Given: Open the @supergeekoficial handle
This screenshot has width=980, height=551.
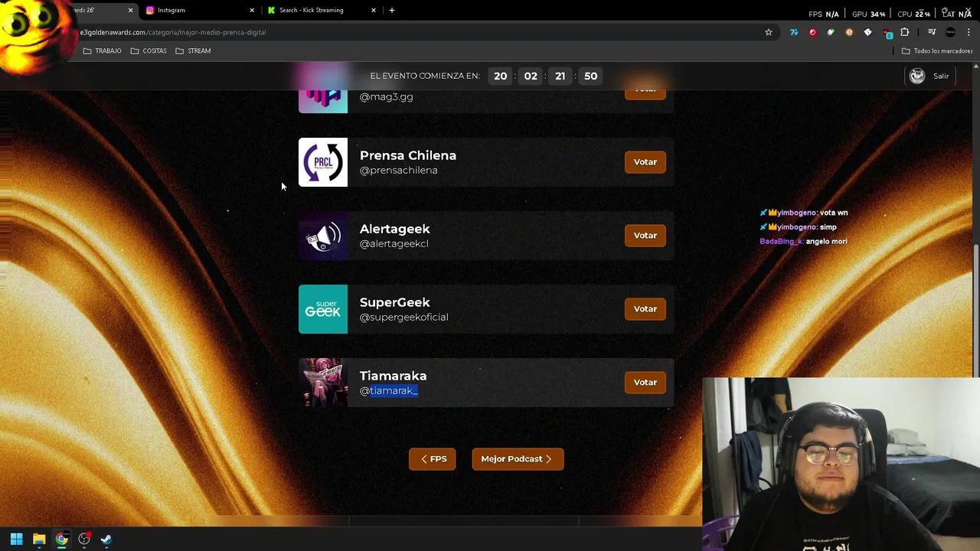Looking at the screenshot, I should [x=404, y=317].
